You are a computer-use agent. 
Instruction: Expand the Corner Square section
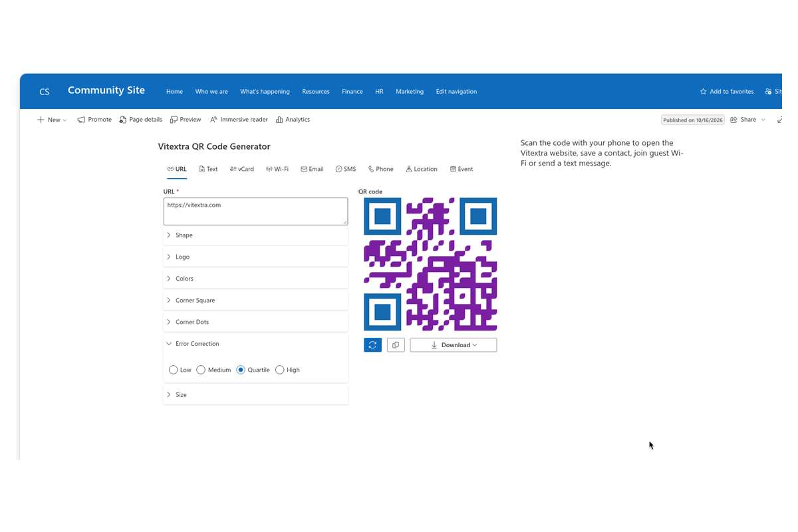255,301
